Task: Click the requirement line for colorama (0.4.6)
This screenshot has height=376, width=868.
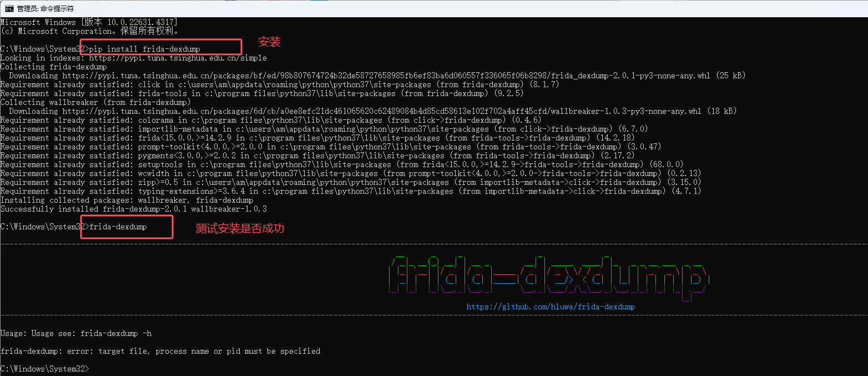Action: (x=271, y=120)
